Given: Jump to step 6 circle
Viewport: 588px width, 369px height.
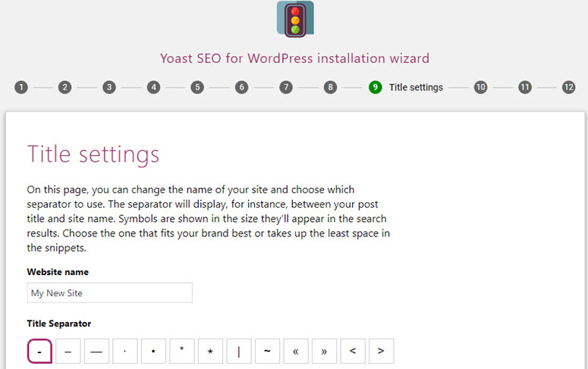Looking at the screenshot, I should click(x=241, y=87).
